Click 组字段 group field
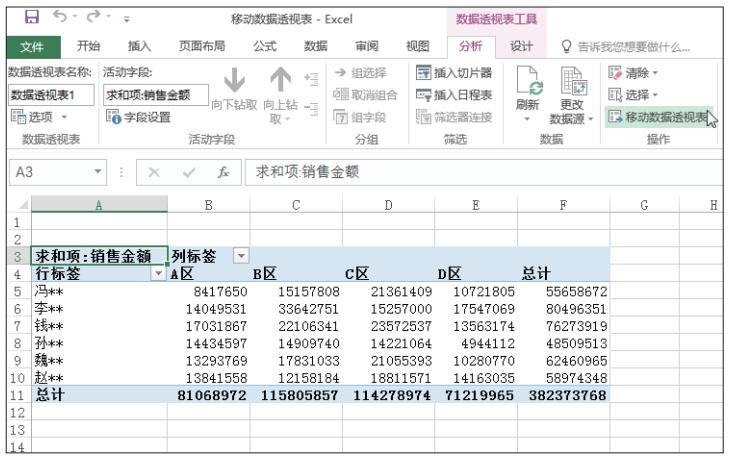The width and height of the screenshot is (732, 461). click(360, 117)
